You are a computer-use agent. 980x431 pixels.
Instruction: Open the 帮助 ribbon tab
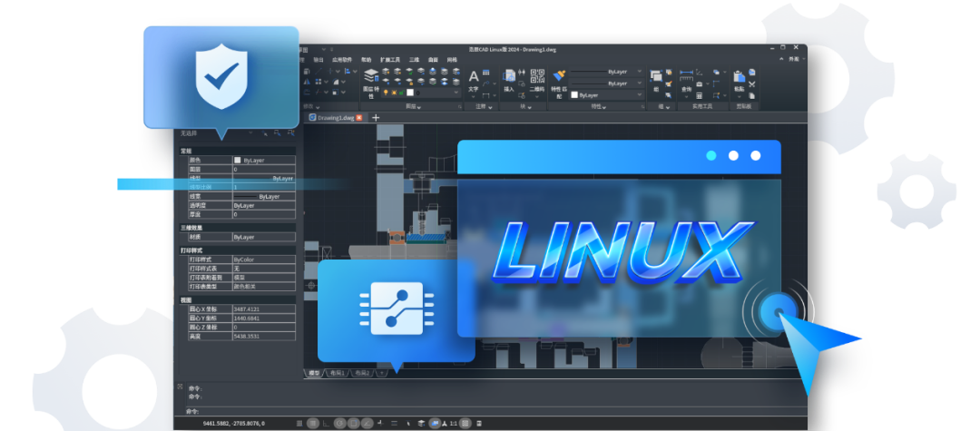[367, 59]
